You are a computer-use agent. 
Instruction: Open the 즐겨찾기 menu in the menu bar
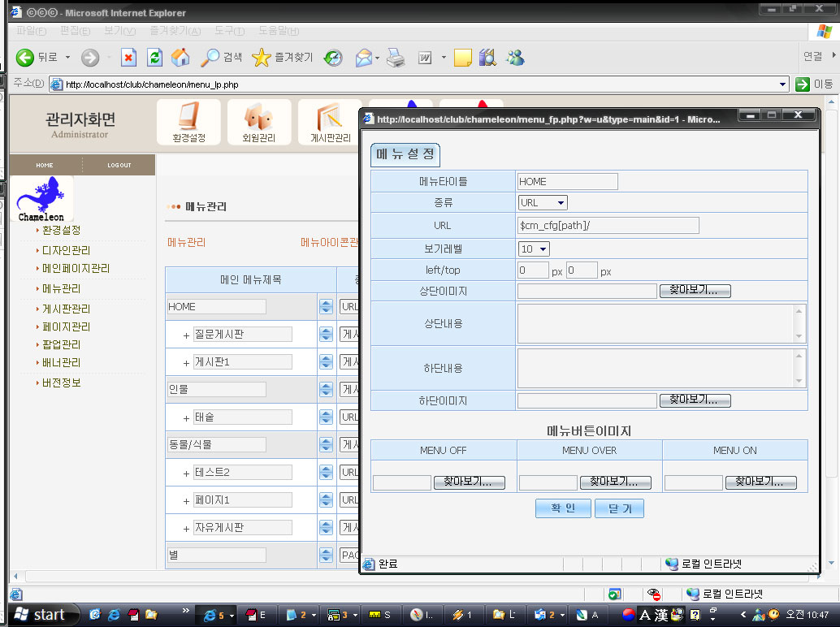coord(175,31)
